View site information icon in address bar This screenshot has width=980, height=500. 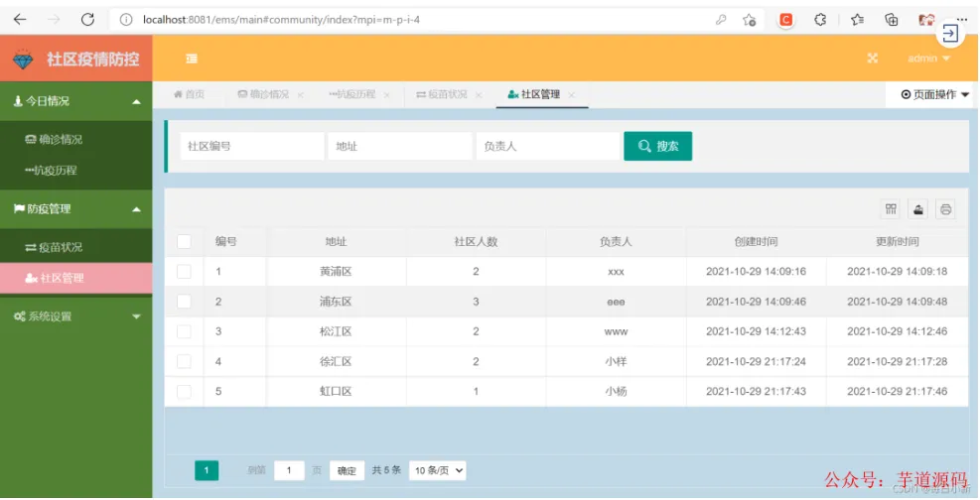click(x=126, y=20)
